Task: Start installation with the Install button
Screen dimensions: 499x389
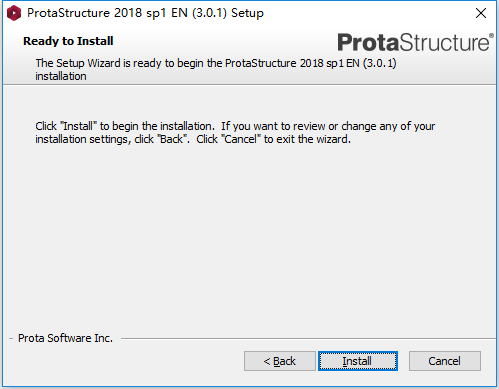Action: click(x=358, y=361)
